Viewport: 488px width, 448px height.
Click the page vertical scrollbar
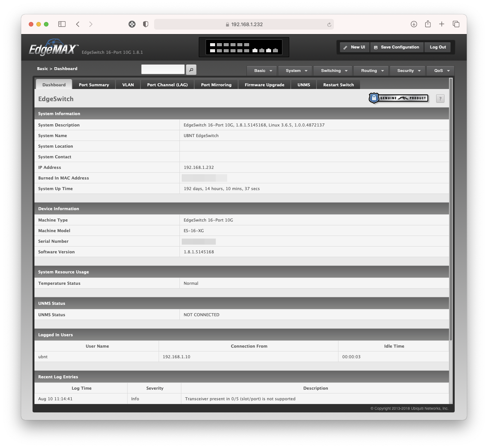click(451, 209)
